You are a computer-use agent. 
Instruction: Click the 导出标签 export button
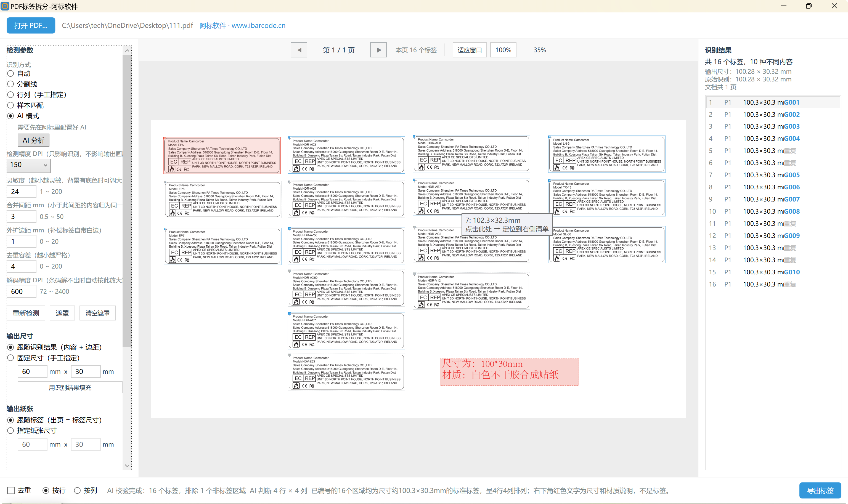point(820,490)
